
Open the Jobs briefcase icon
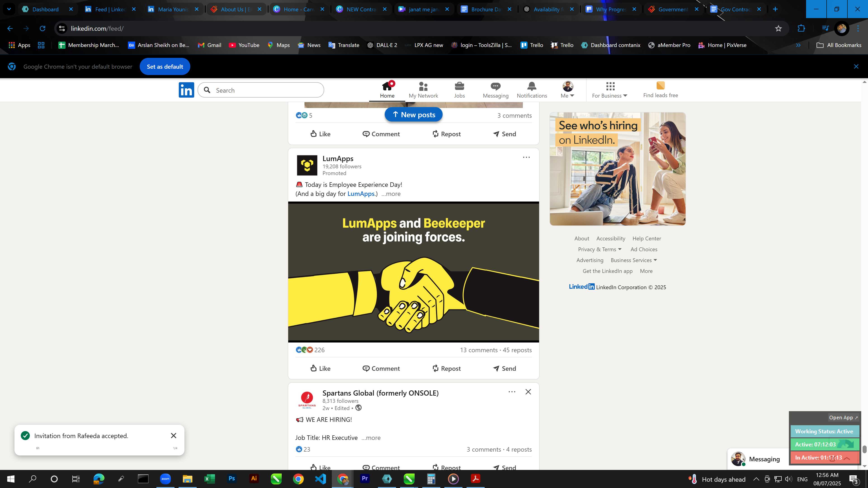tap(459, 90)
